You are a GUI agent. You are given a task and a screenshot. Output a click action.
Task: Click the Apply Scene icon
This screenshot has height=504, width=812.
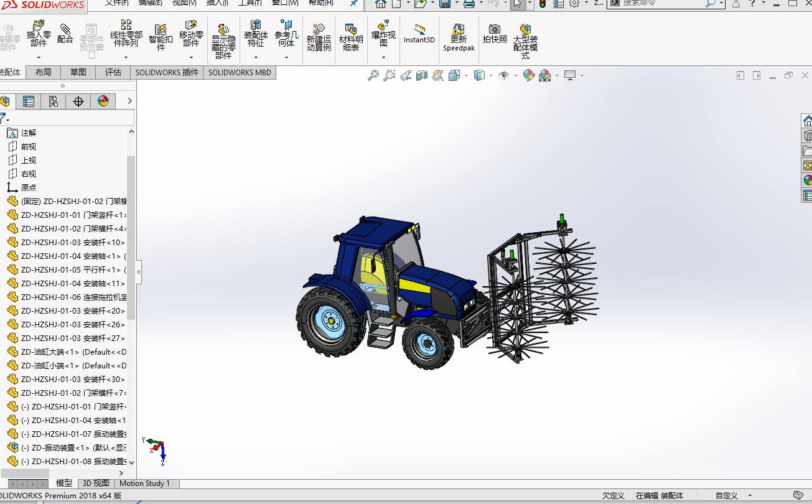[x=545, y=75]
